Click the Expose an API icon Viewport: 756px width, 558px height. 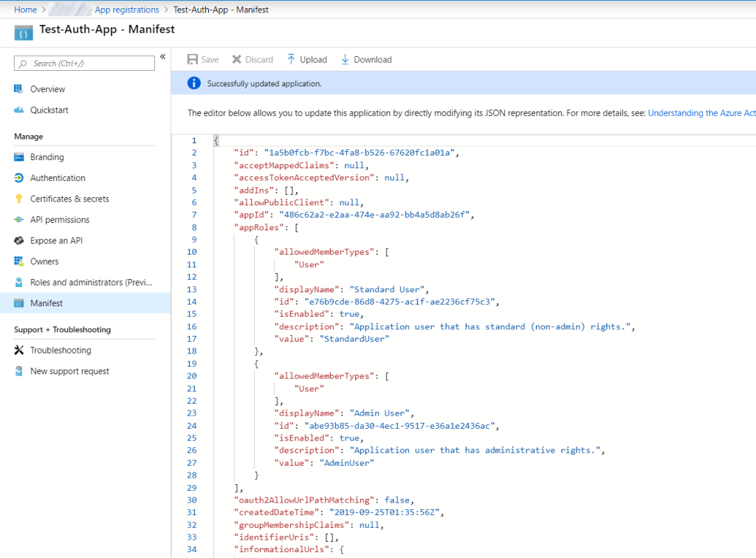(x=18, y=241)
